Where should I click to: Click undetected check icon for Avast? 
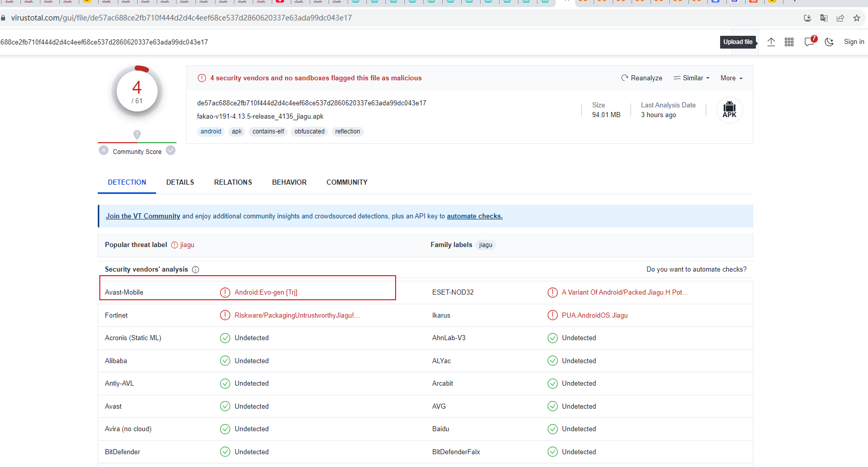click(x=225, y=406)
